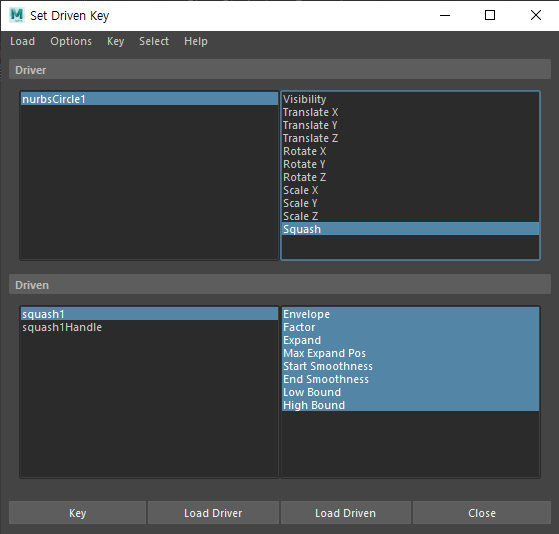Viewport: 559px width, 534px height.
Task: Select Scale X driver attribute
Action: coord(410,190)
